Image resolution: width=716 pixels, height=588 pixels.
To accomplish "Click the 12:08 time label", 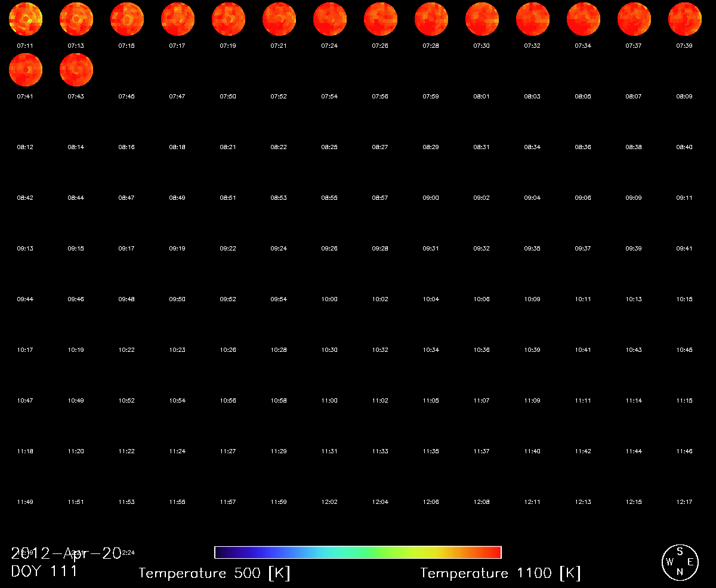I will tap(482, 502).
